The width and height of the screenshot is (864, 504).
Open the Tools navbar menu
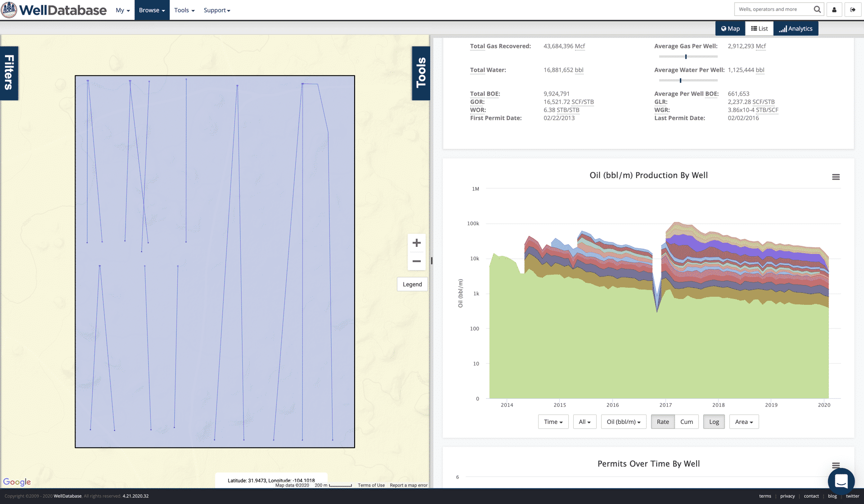184,10
